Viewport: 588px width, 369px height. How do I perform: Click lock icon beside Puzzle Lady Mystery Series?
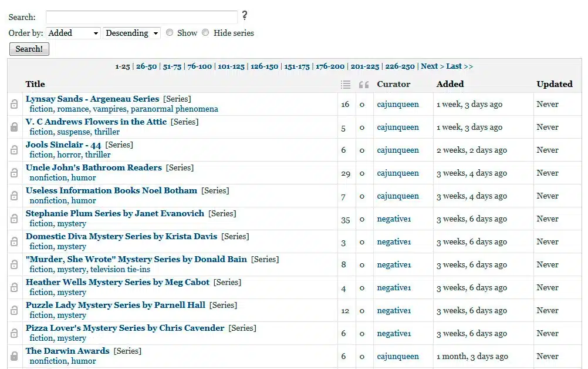click(x=14, y=310)
